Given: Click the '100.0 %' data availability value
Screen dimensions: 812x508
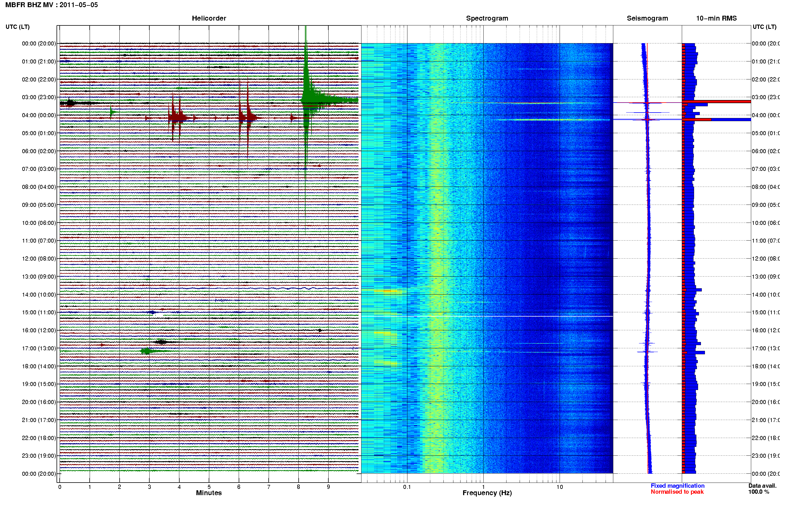Looking at the screenshot, I should (759, 491).
